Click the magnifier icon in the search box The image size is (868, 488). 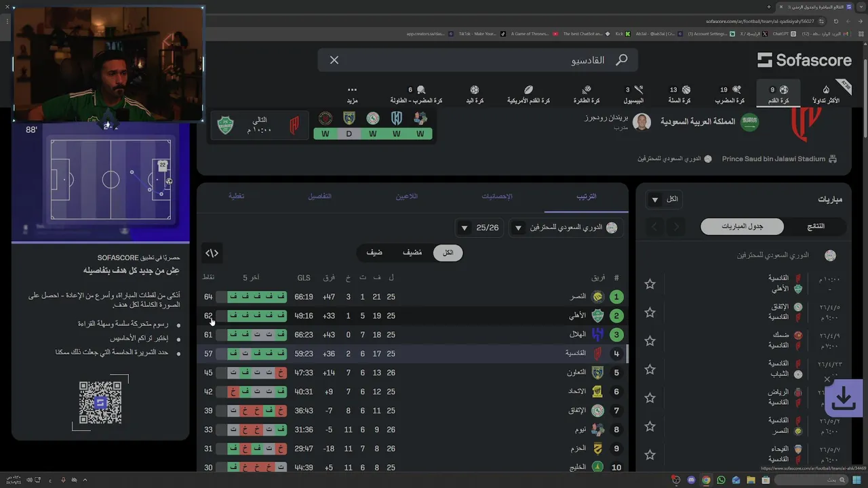coord(621,60)
